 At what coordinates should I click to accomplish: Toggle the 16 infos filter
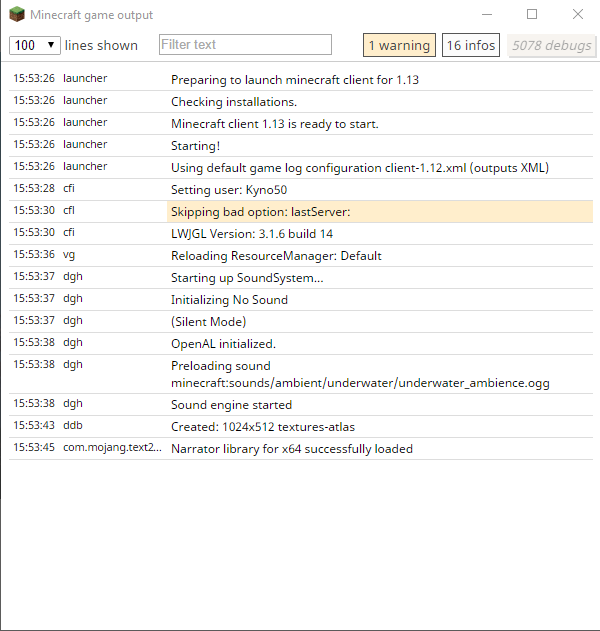tap(471, 45)
